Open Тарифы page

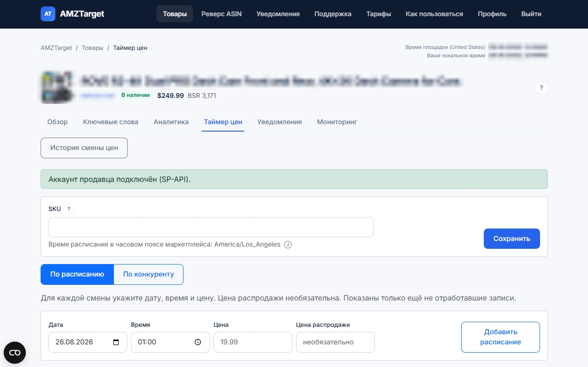pyautogui.click(x=379, y=14)
